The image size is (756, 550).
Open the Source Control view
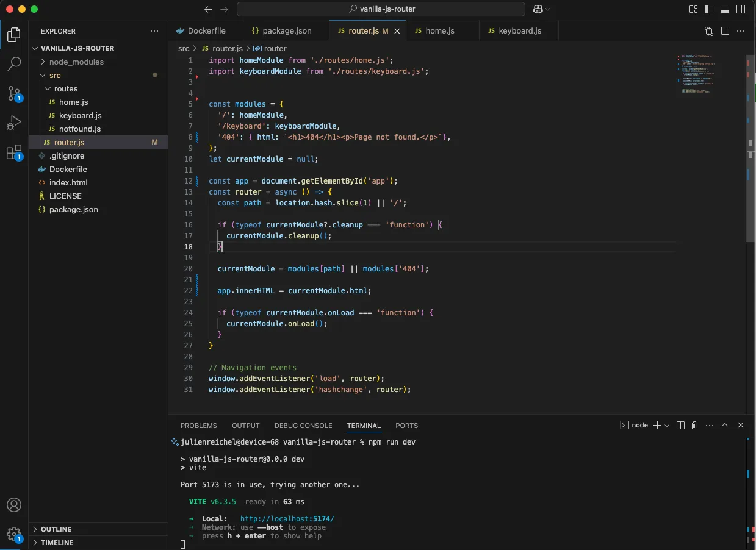point(14,93)
